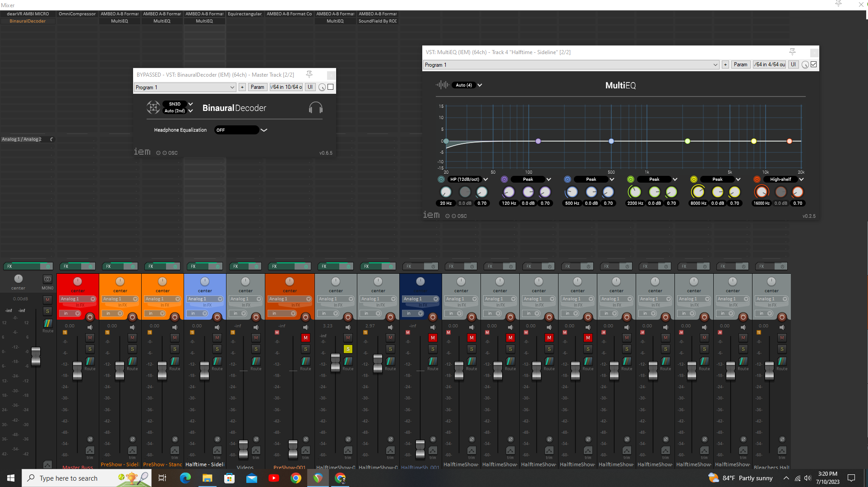
Task: Select dearVR AMBI MICRO in master FX list
Action: click(x=28, y=14)
